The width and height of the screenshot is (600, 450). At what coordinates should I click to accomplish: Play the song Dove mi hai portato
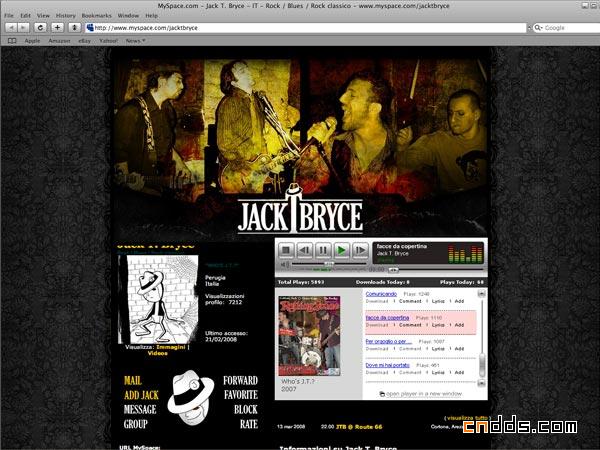388,365
